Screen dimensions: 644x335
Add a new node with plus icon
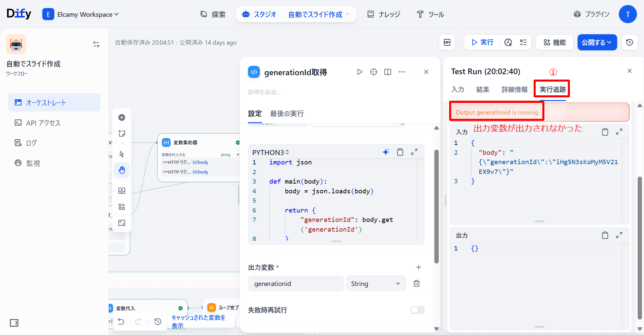coord(122,117)
